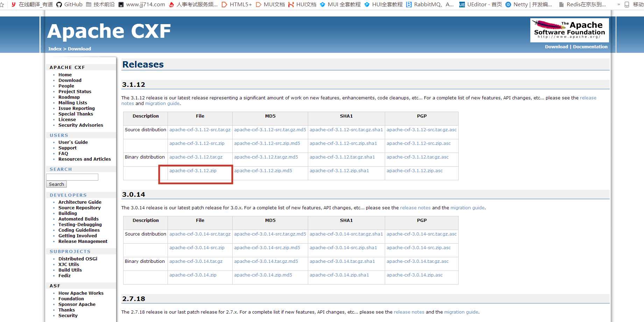Open the www.jj714.com bookmark
644x322 pixels.
[x=142, y=5]
